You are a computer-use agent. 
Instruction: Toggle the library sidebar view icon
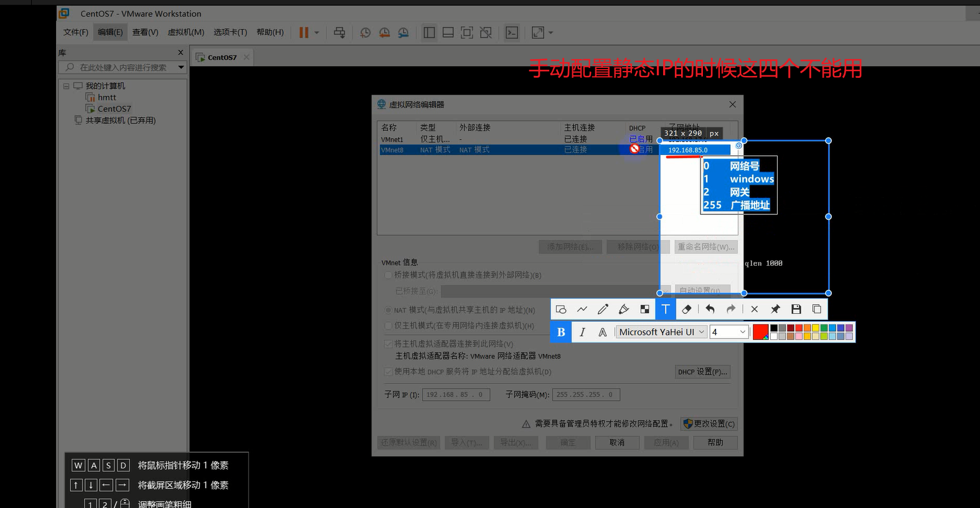(429, 32)
